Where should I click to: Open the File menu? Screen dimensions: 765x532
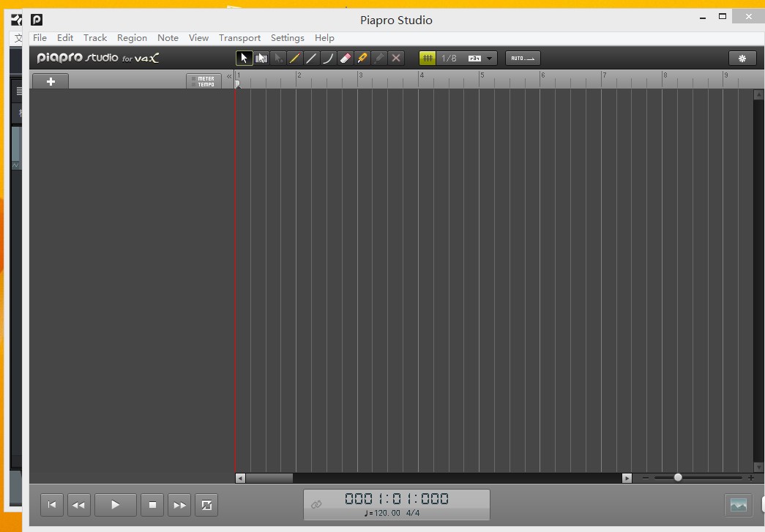click(40, 38)
